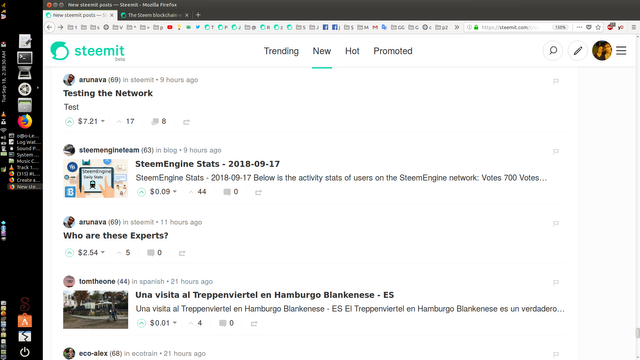Open comments on 'Testing the Network' post

tap(159, 121)
